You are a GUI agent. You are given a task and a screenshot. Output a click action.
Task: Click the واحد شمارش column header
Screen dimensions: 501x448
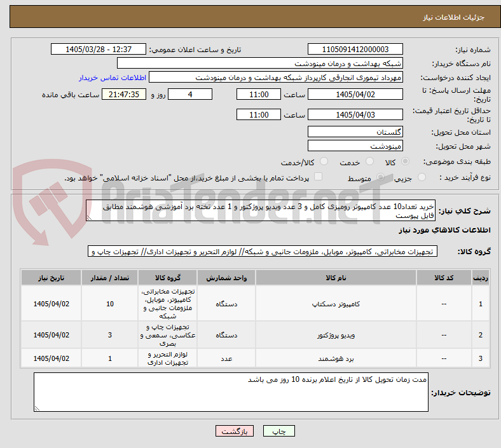pos(226,278)
